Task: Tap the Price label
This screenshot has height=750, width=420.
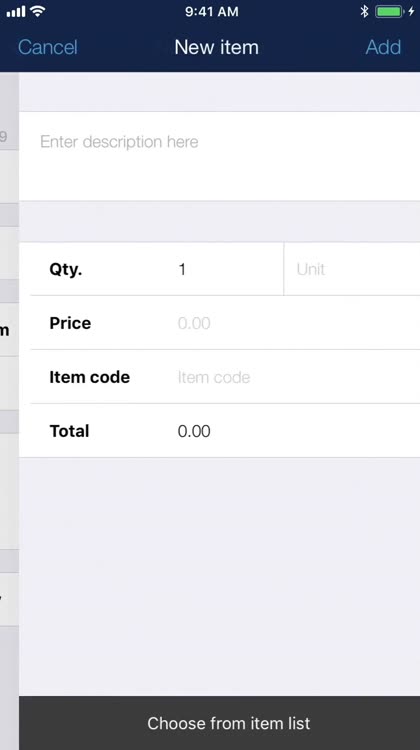Action: 70,323
